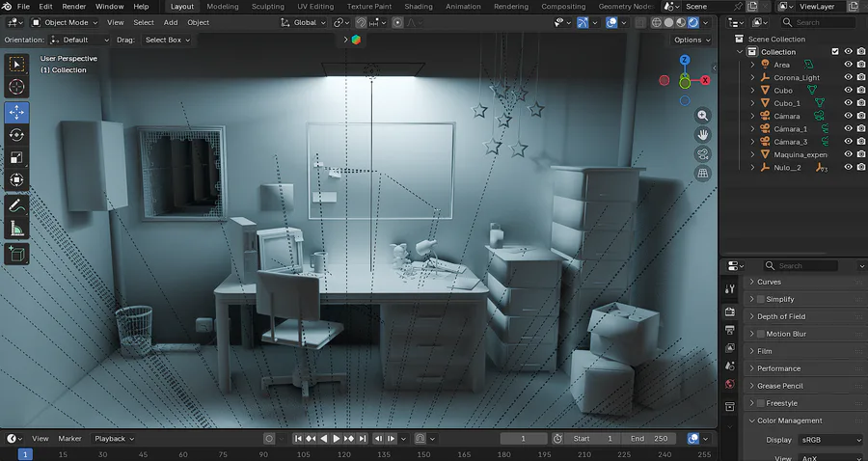This screenshot has width=868, height=461.
Task: Click the viewport zoom magnifier icon
Action: pos(702,116)
